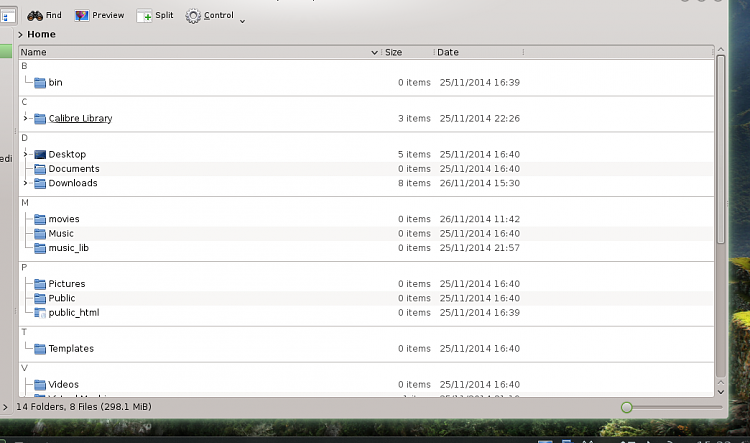Select the movies folder icon
Viewport: 750px width, 443px height.
(40, 219)
